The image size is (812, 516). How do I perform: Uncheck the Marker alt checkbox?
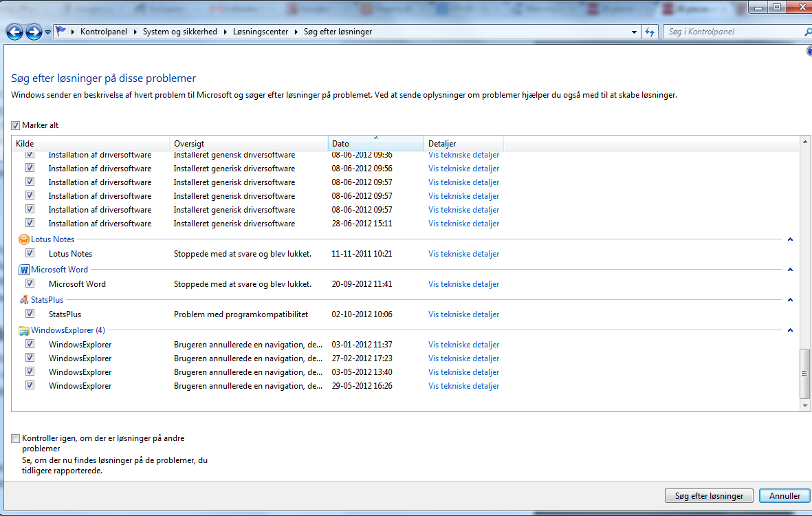click(x=16, y=125)
